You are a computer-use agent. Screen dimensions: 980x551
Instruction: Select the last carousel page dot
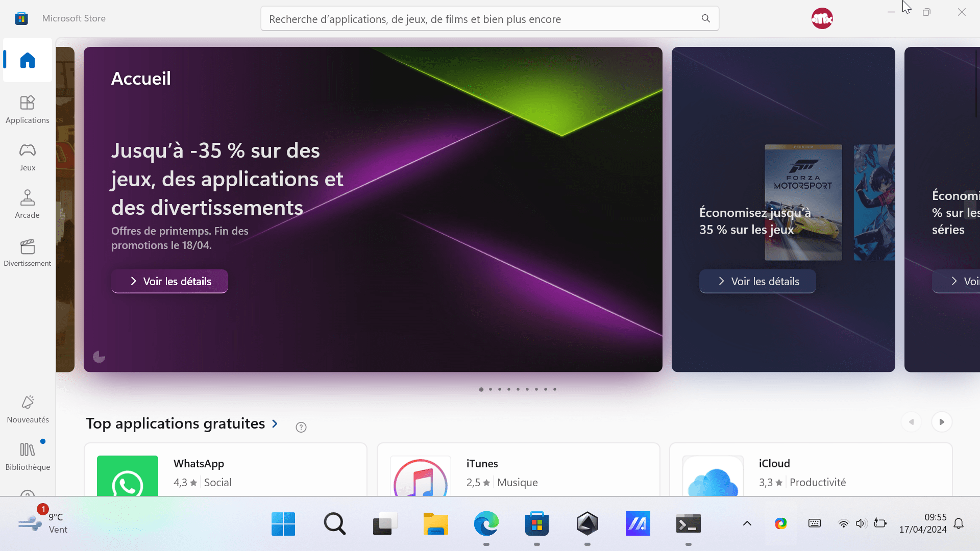coord(555,389)
